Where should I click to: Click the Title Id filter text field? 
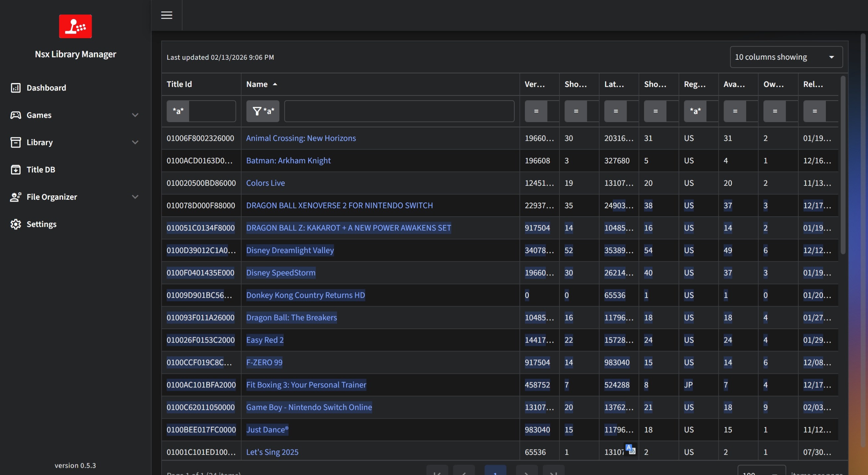[212, 111]
